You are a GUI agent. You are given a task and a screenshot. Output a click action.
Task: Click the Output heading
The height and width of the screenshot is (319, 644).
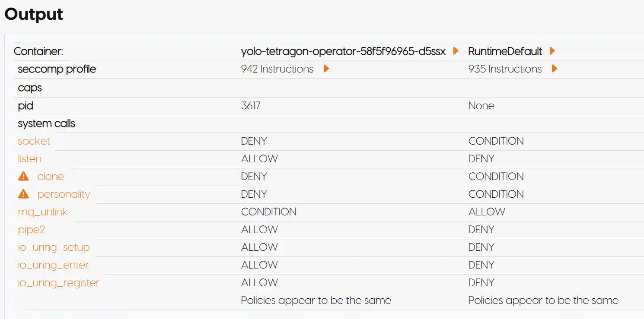coord(34,14)
